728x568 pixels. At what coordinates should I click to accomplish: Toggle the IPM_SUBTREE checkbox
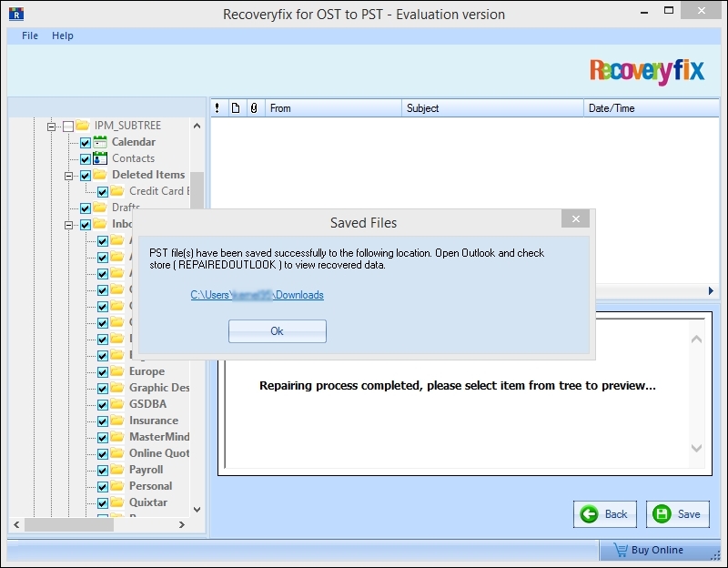click(x=68, y=127)
